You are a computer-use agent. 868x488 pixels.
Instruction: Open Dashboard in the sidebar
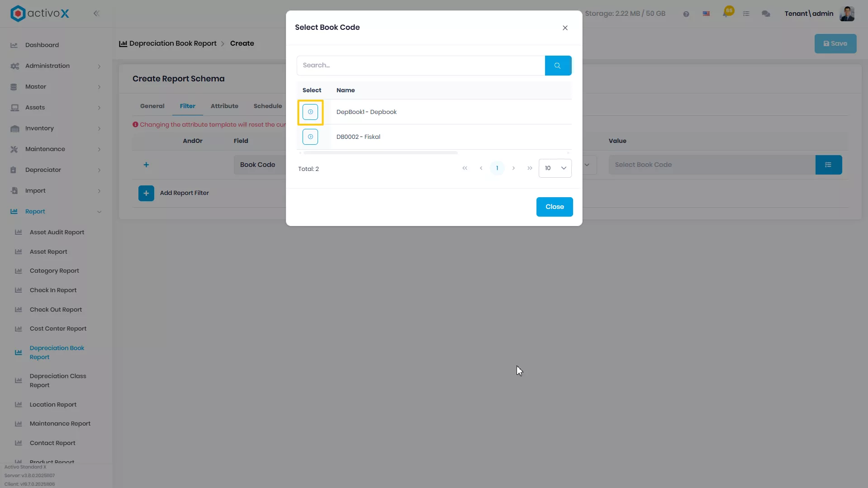(x=42, y=45)
